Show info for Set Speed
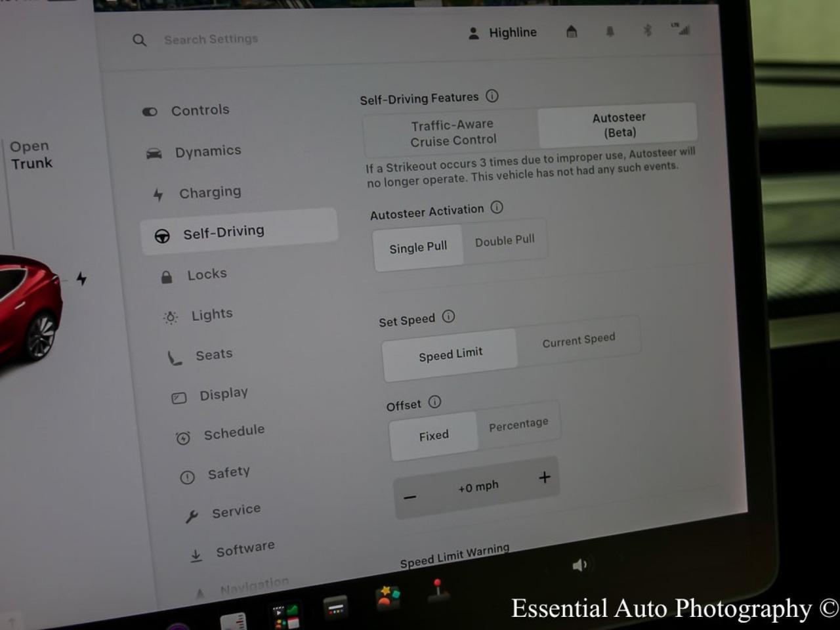Viewport: 840px width, 630px height. 448,316
